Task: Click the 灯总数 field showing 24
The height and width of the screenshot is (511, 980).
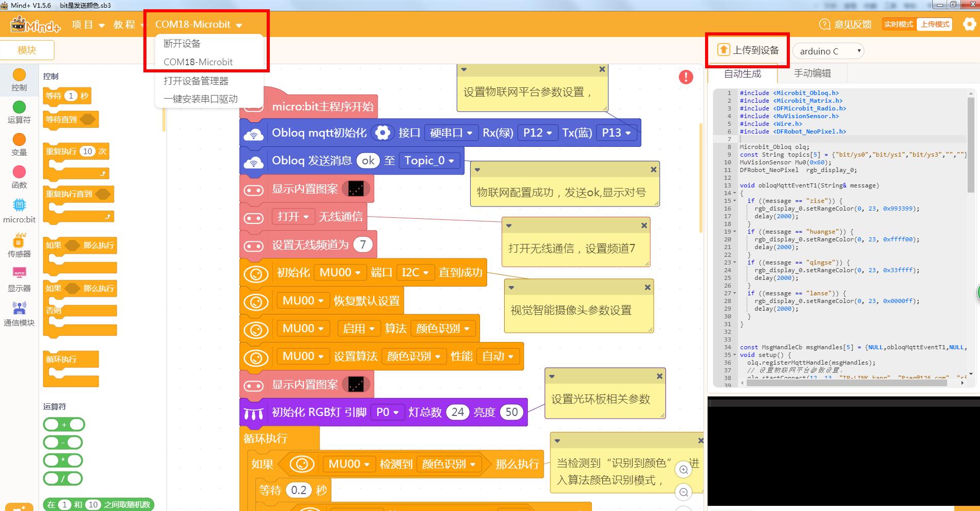Action: click(457, 412)
